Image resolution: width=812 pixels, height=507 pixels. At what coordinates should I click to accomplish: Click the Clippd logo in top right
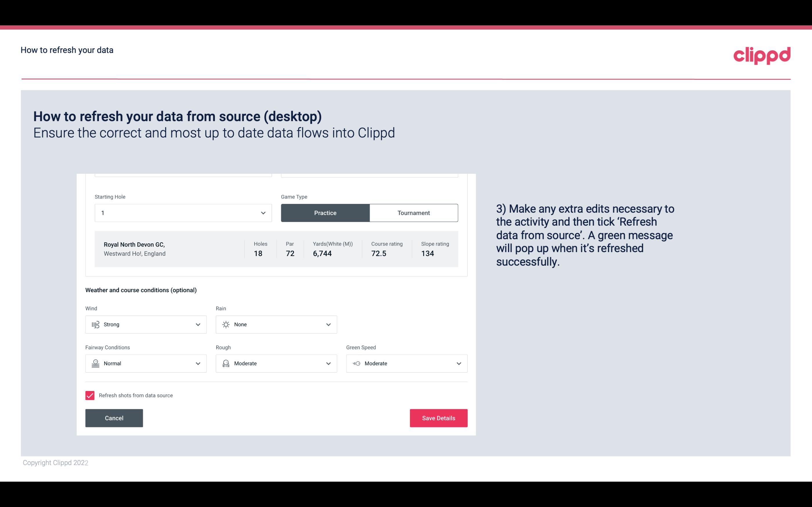762,54
